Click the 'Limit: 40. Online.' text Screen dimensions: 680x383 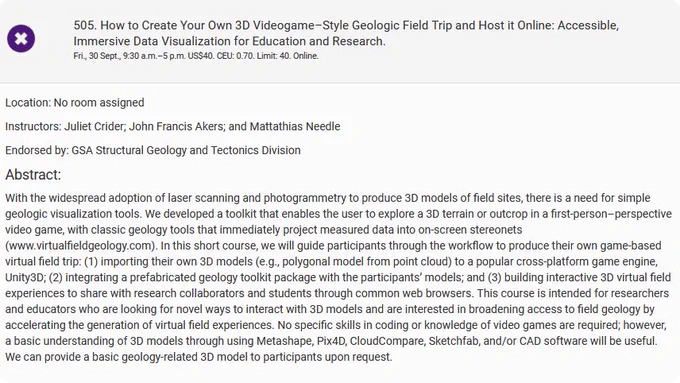coord(288,56)
